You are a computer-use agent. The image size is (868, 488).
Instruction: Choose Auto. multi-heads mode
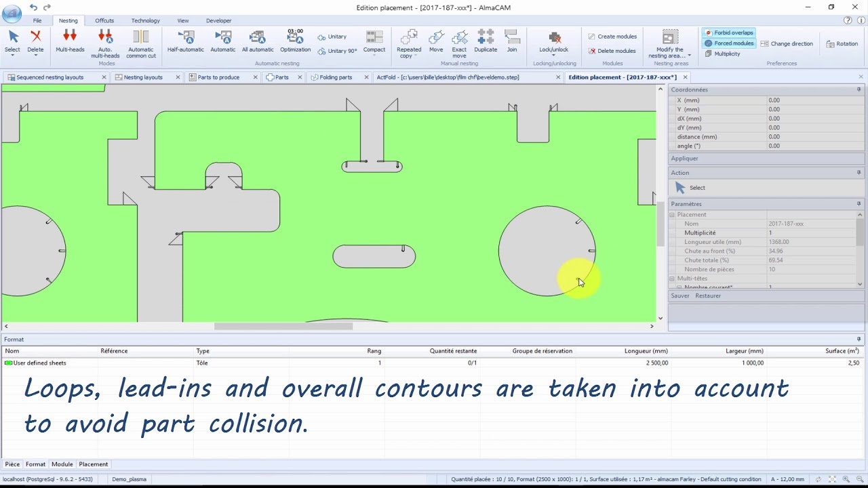(x=105, y=43)
